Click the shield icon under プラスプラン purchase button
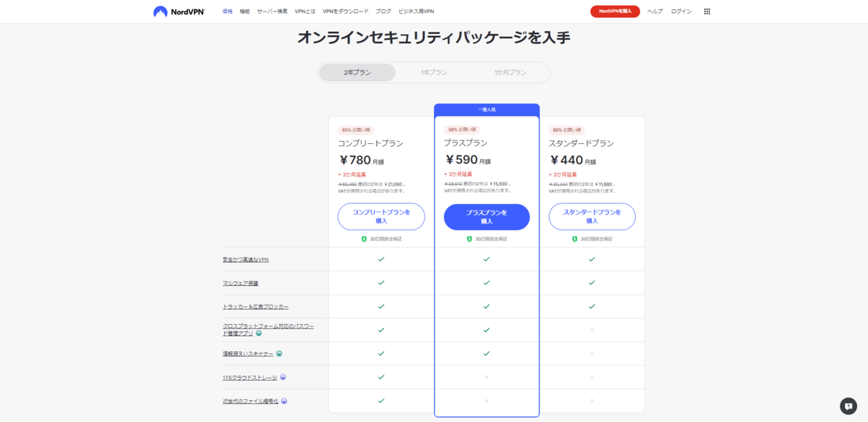This screenshot has width=868, height=422. click(469, 239)
